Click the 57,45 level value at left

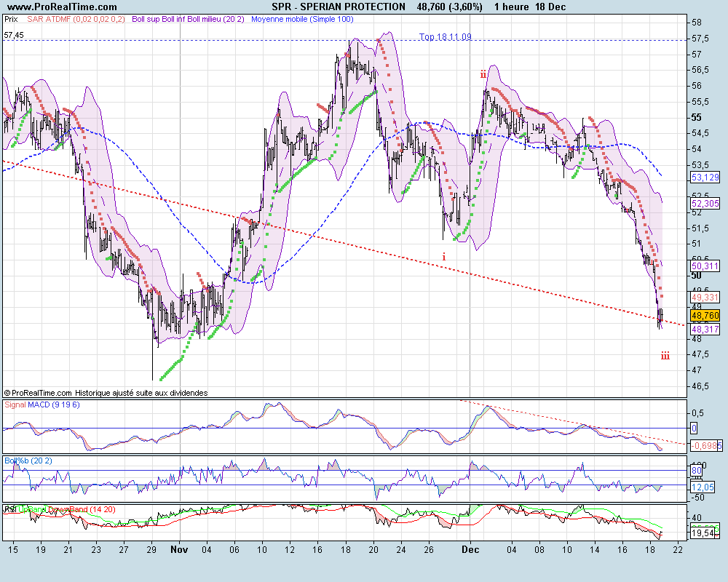click(x=14, y=35)
